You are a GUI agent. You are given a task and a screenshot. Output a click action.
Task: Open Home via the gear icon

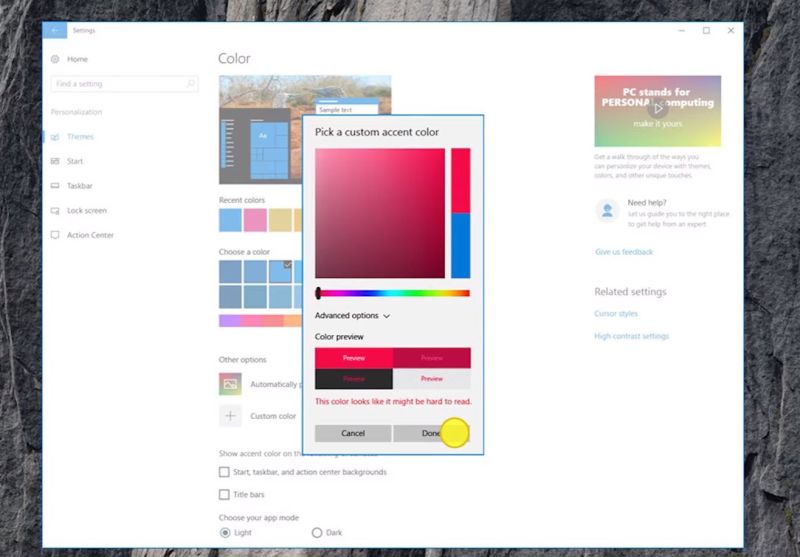click(x=55, y=59)
